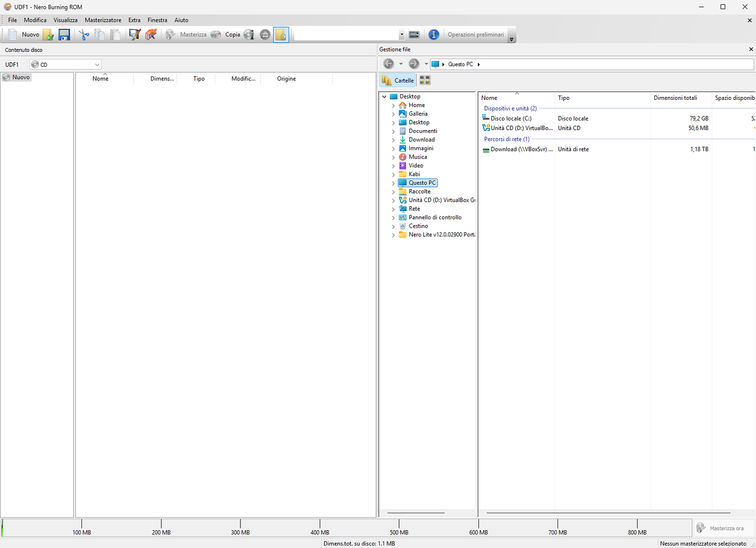This screenshot has height=548, width=756.
Task: Select Rete in the folder tree
Action: tap(414, 209)
